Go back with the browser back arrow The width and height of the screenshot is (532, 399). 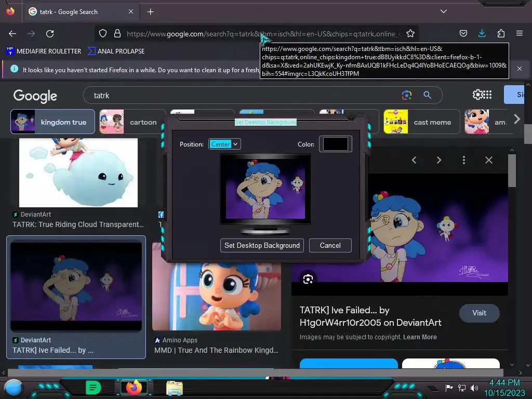pyautogui.click(x=12, y=34)
